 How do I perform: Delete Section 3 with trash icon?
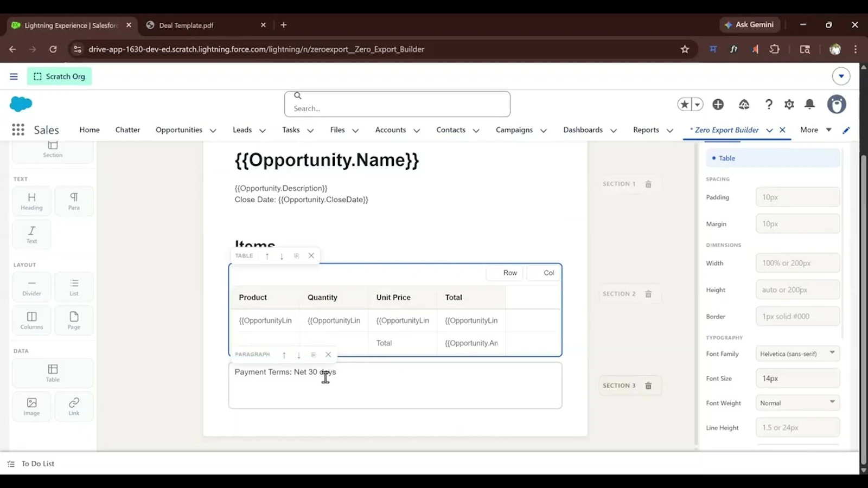point(648,386)
